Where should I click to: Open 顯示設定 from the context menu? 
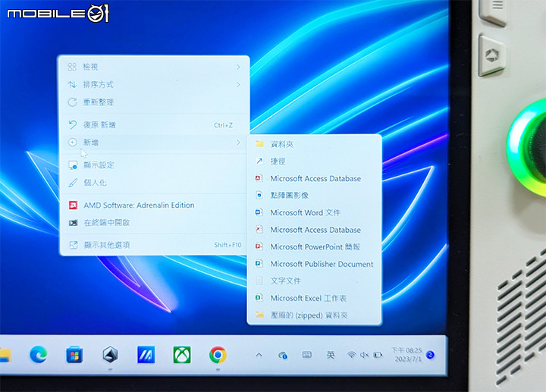click(154, 165)
